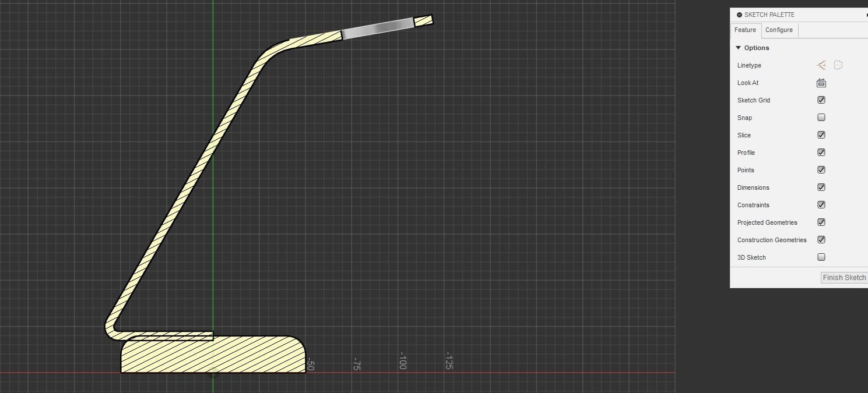This screenshot has height=393, width=868.
Task: Collapse the Sketch Palette with the minus icon
Action: pos(739,15)
